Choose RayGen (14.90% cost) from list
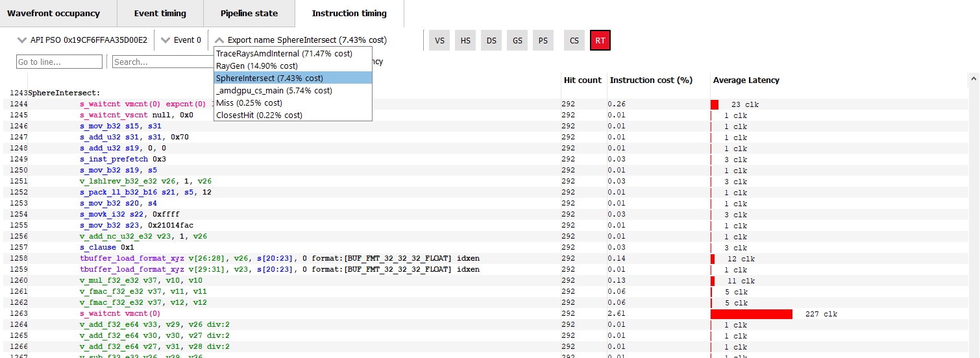 click(x=257, y=66)
